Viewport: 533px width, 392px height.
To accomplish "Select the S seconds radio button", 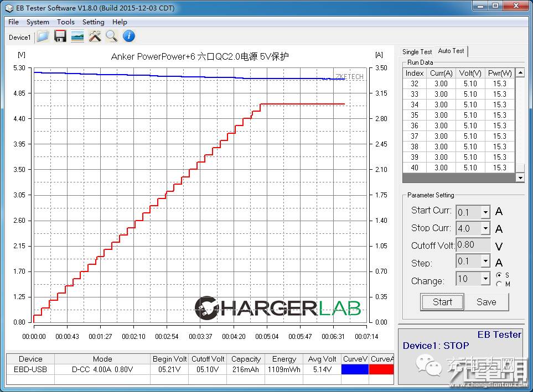I will [x=499, y=275].
